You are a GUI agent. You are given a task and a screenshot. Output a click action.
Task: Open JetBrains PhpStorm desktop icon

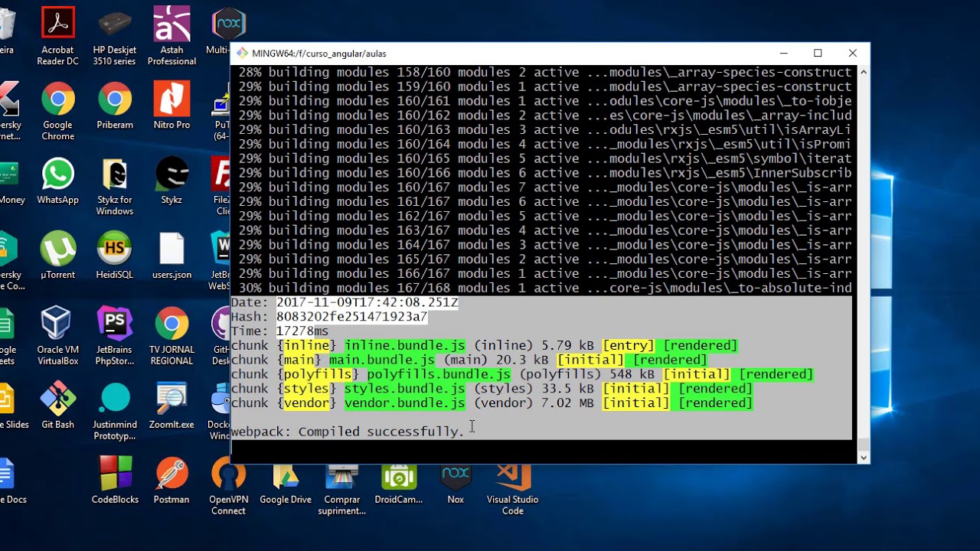115,337
